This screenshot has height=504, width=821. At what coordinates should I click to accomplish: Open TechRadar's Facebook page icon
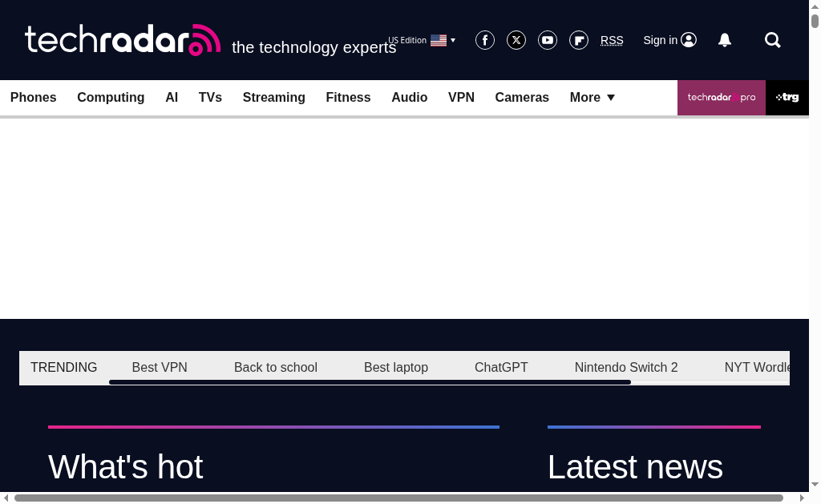pos(485,40)
